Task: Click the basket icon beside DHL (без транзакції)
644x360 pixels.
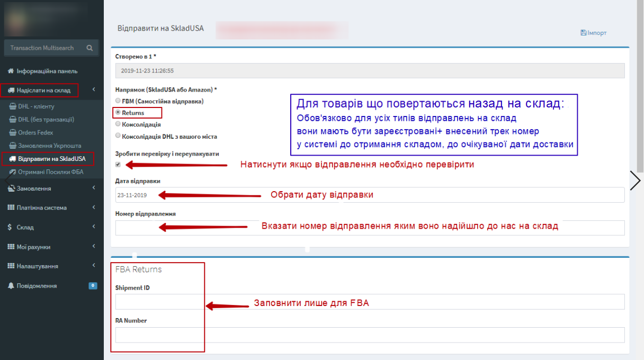Action: [14, 120]
